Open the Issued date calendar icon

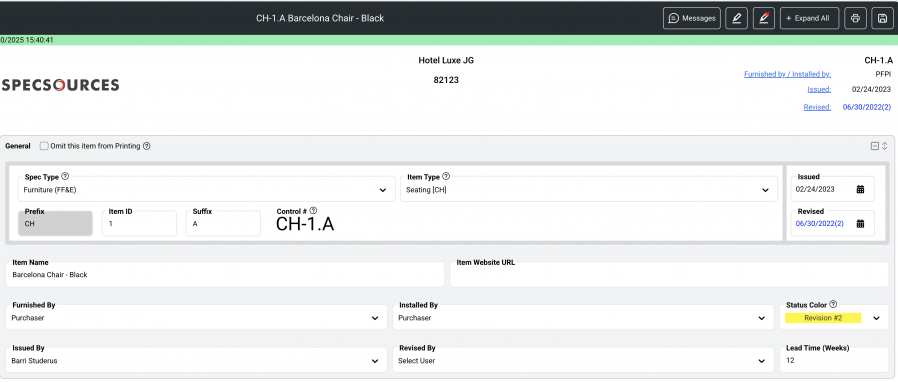pos(860,190)
